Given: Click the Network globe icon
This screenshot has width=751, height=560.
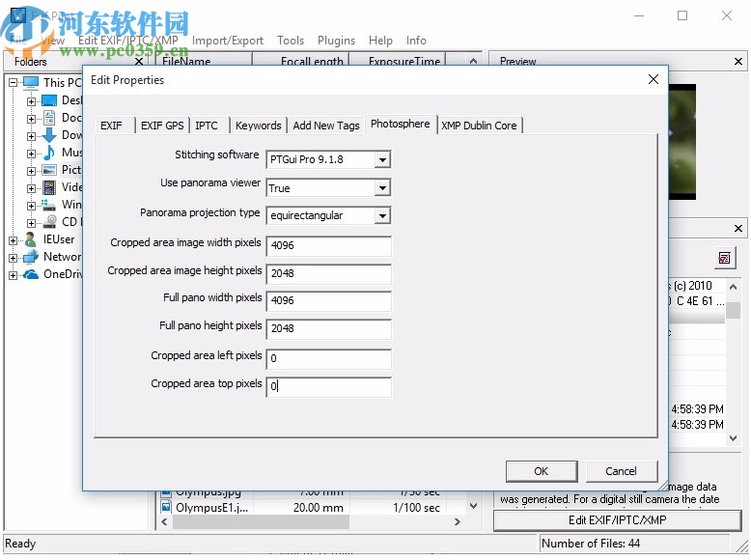Looking at the screenshot, I should [x=31, y=257].
